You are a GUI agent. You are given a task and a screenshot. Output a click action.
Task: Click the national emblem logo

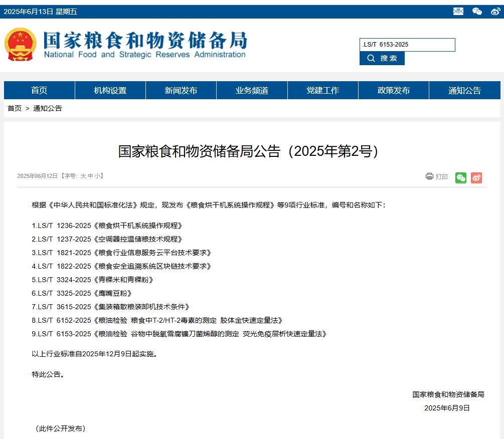[x=20, y=44]
